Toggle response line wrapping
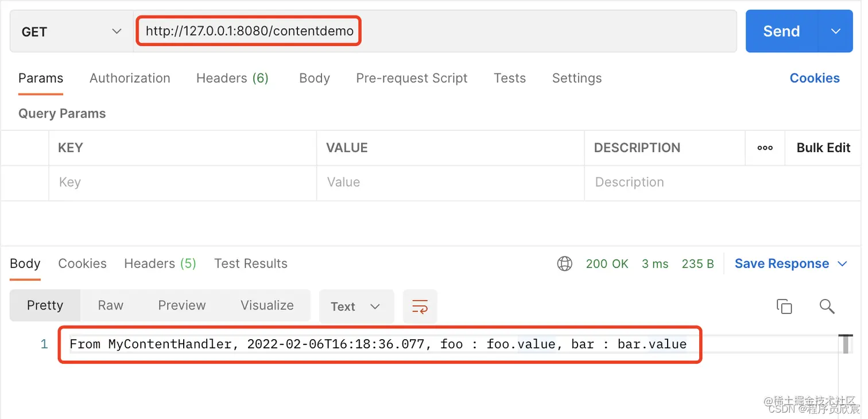This screenshot has width=868, height=419. pyautogui.click(x=420, y=307)
